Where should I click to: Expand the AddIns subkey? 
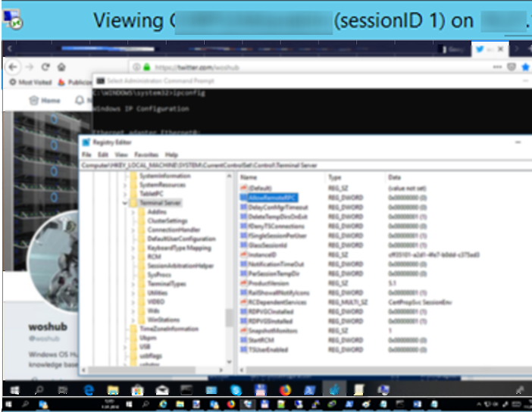click(133, 212)
